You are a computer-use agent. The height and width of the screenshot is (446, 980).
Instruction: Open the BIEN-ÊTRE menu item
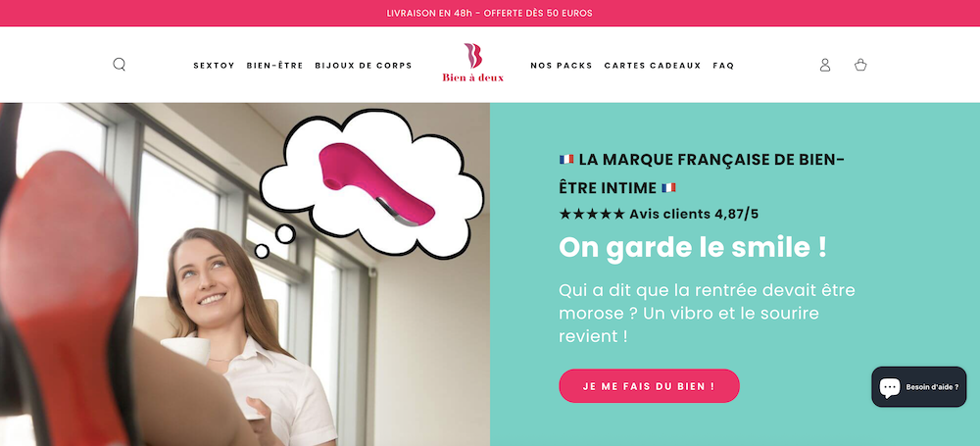[274, 65]
